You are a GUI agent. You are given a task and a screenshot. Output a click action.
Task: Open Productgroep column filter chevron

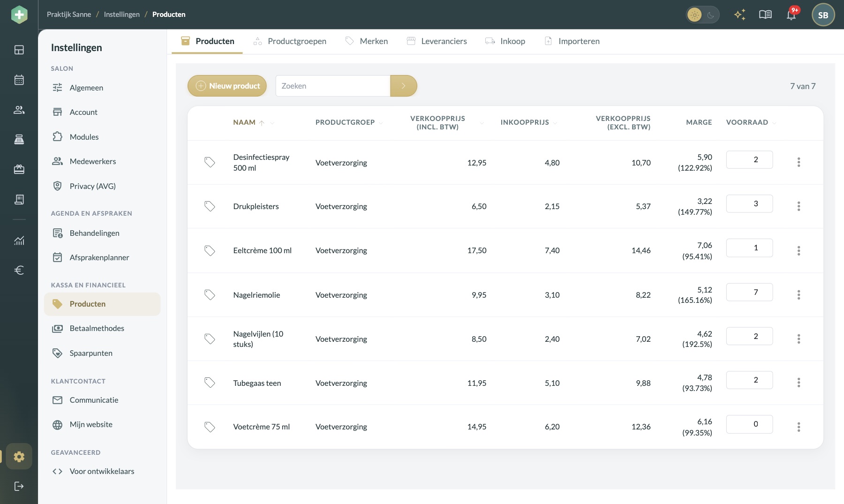pyautogui.click(x=381, y=123)
